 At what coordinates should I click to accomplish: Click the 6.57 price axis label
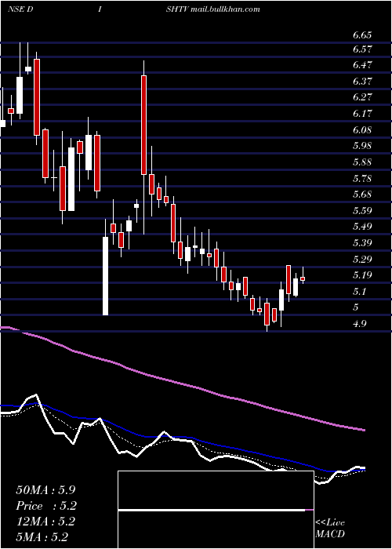(362, 50)
